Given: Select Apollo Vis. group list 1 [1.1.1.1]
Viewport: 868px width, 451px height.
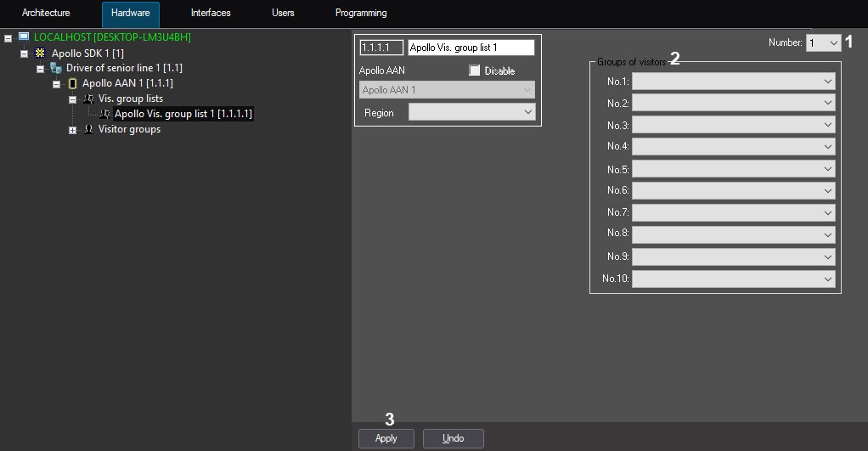Looking at the screenshot, I should 183,114.
